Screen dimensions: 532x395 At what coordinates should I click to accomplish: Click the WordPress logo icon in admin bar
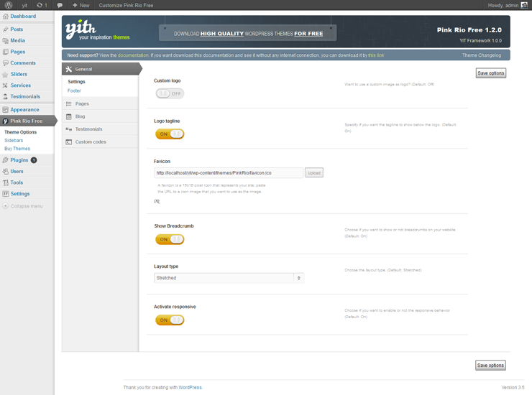tap(9, 5)
